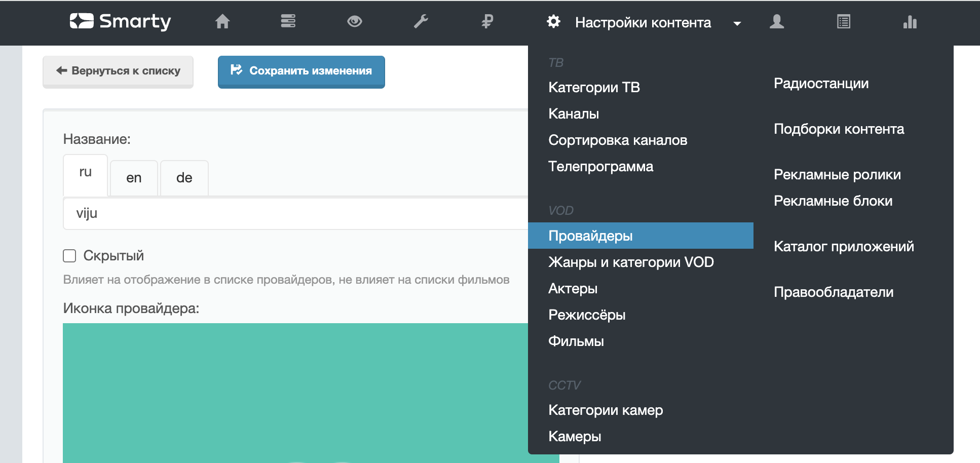980x463 pixels.
Task: Select Провайдеры in the VOD menu
Action: coord(590,236)
